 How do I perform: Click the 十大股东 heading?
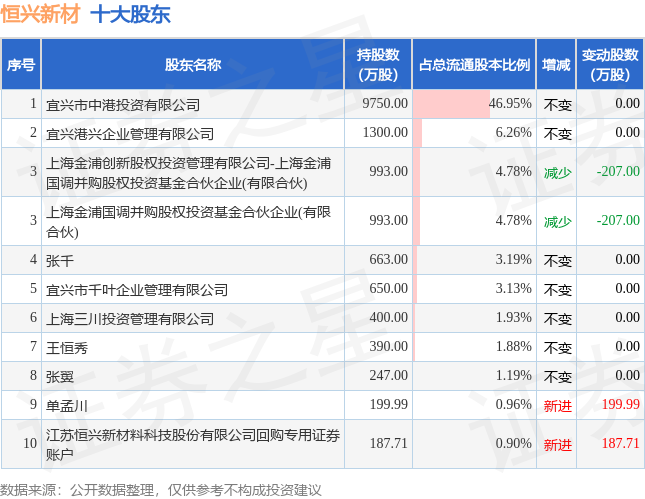coord(130,14)
